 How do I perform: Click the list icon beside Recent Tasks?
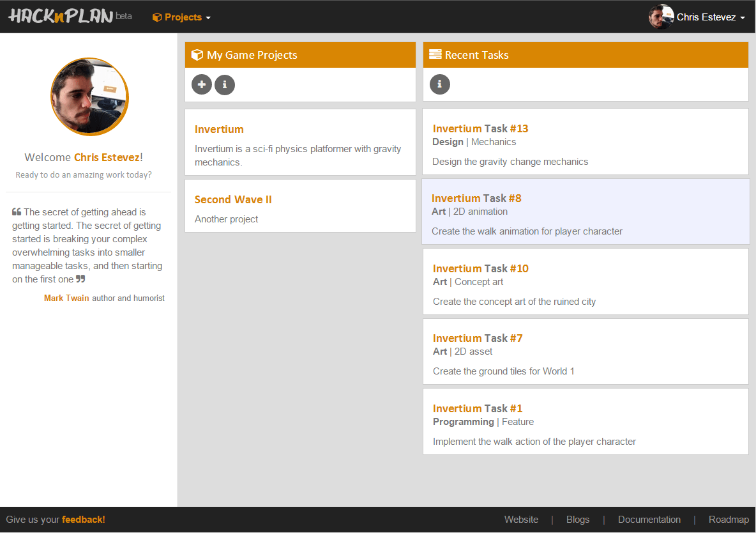point(435,54)
